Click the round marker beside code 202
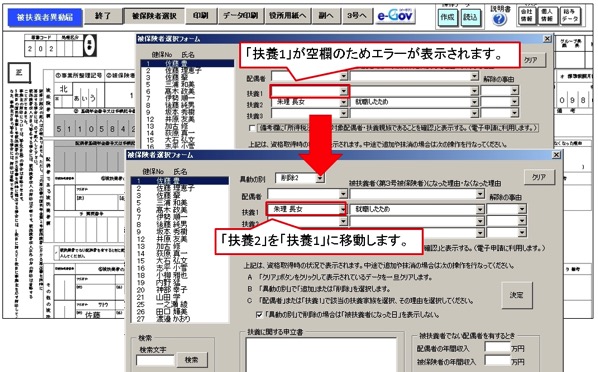This screenshot has height=372, width=598. tap(90, 45)
